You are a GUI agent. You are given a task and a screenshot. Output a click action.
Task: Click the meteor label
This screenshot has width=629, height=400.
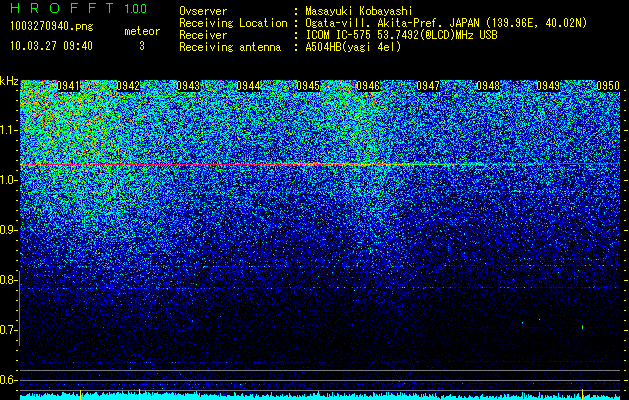[142, 31]
